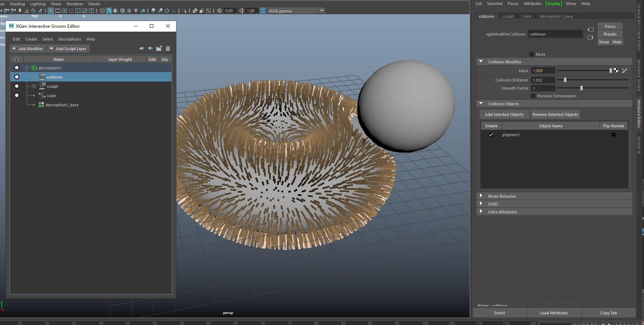Collapse the Collision Modifier section
Screen dimensions: 644x325
point(481,62)
